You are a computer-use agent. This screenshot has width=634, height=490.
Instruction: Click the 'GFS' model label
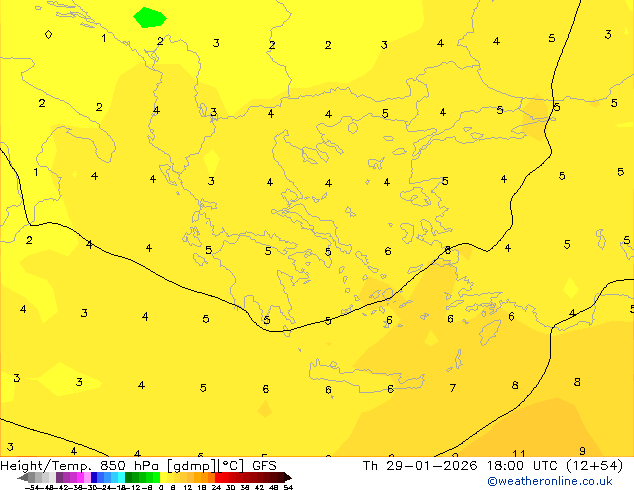click(264, 466)
